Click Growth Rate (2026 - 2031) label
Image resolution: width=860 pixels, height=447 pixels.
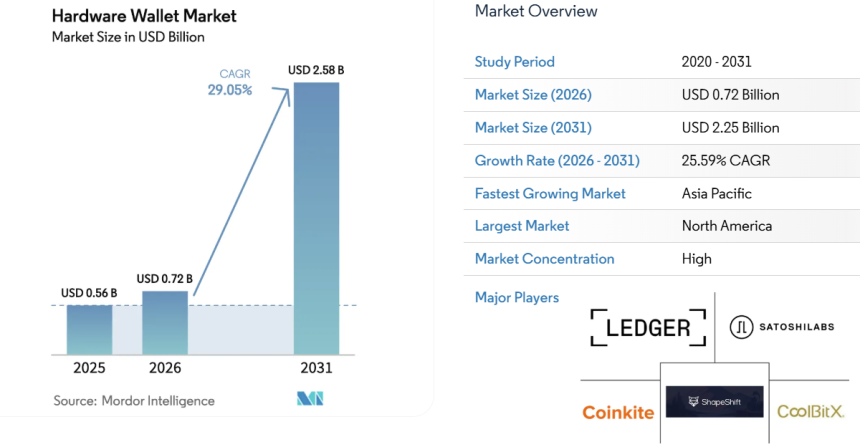point(557,160)
